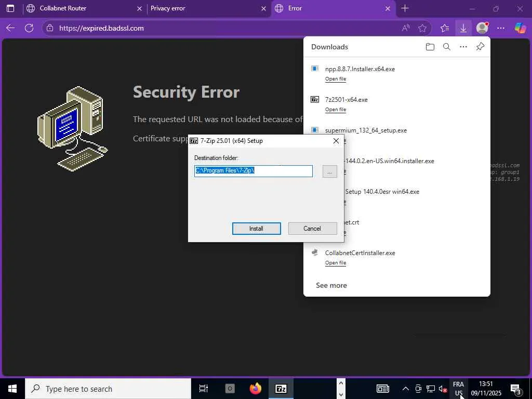Close the Privacy error tab
The image size is (532, 399).
[x=263, y=9]
